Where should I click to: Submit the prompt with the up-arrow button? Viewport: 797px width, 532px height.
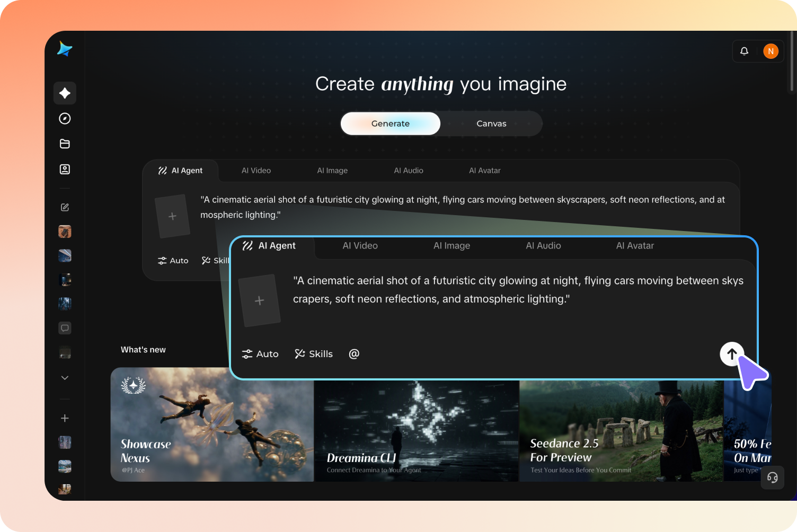pos(732,354)
